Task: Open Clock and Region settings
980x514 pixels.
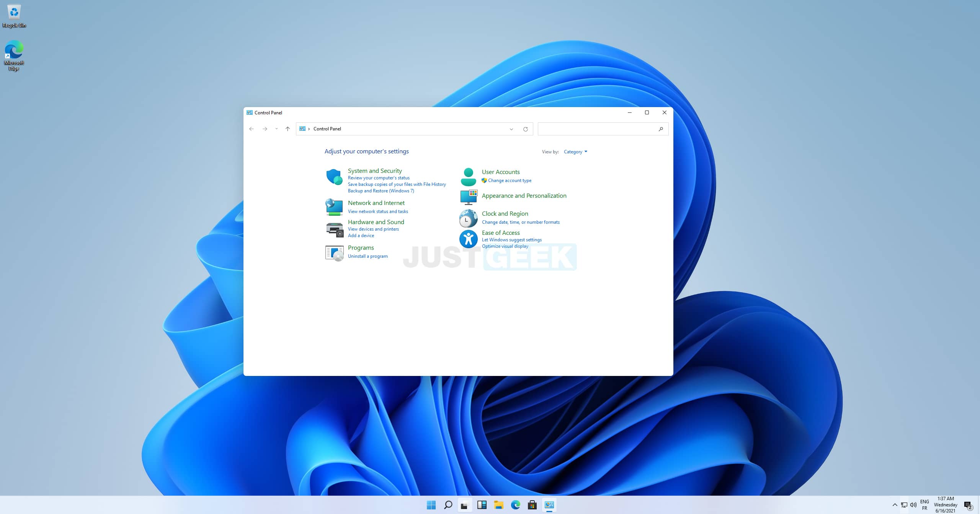Action: click(504, 213)
